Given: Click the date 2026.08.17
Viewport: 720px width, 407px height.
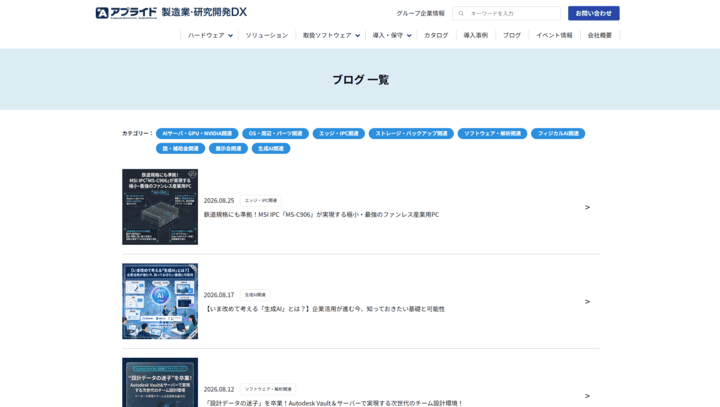Looking at the screenshot, I should [x=219, y=295].
